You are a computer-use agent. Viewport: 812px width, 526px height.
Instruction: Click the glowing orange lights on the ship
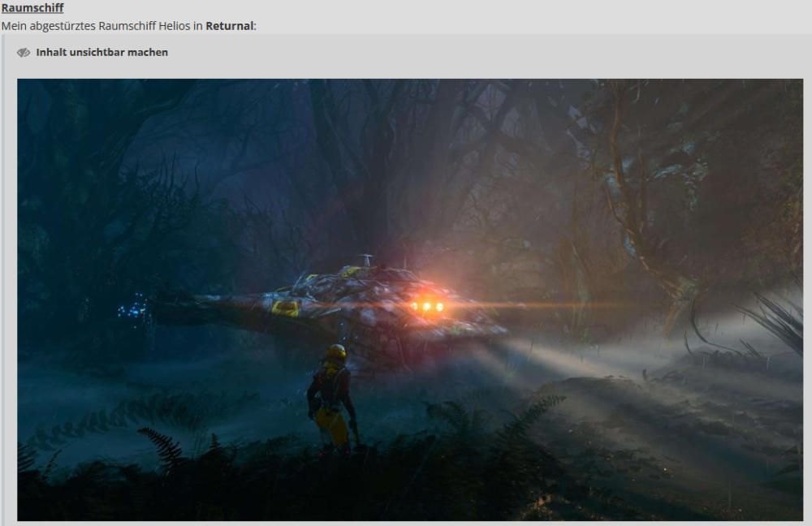coord(427,306)
